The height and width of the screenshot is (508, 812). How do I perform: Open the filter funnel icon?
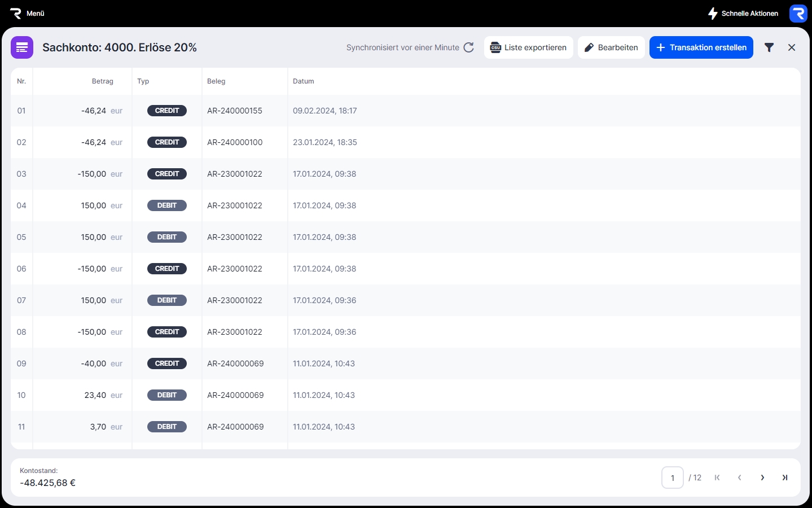(769, 47)
